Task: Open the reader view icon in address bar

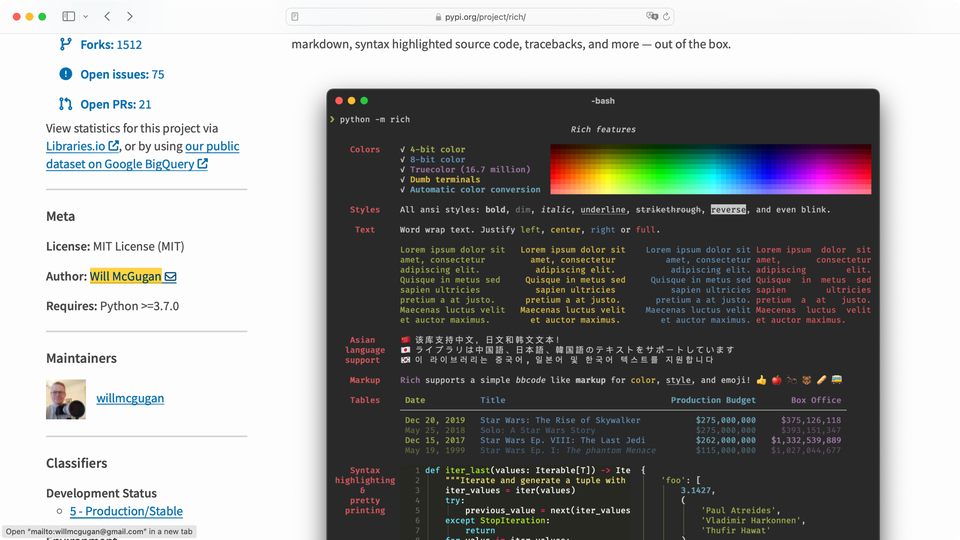Action: 295,17
